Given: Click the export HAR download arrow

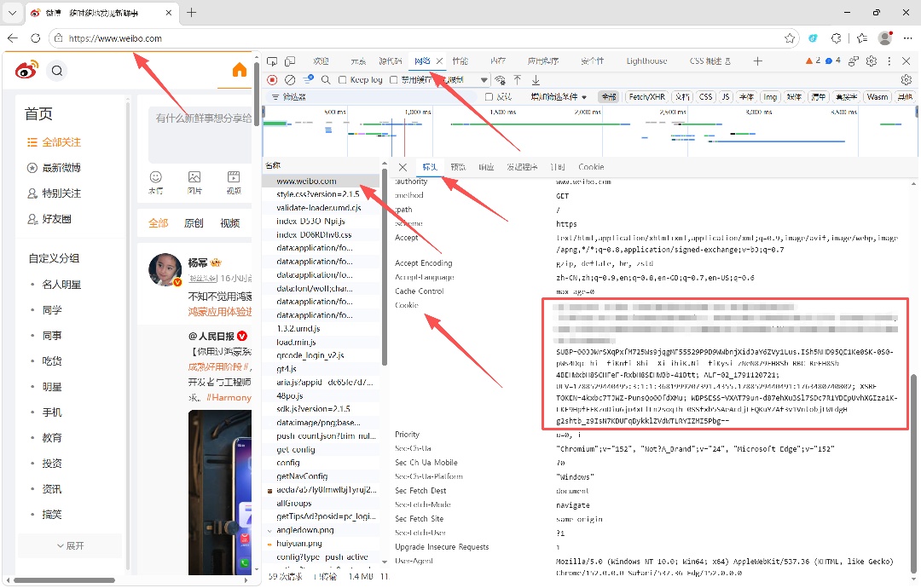Looking at the screenshot, I should point(536,80).
